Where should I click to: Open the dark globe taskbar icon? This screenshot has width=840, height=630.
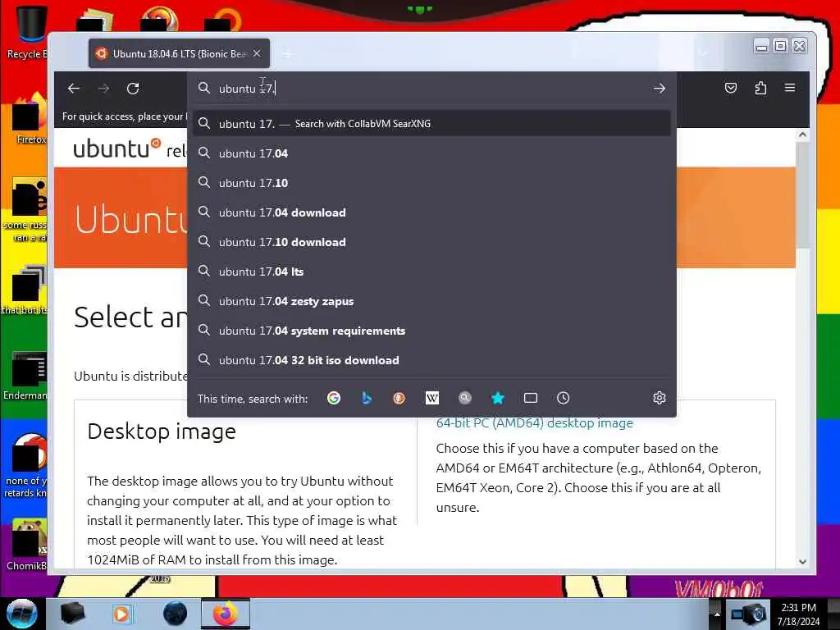coord(175,614)
